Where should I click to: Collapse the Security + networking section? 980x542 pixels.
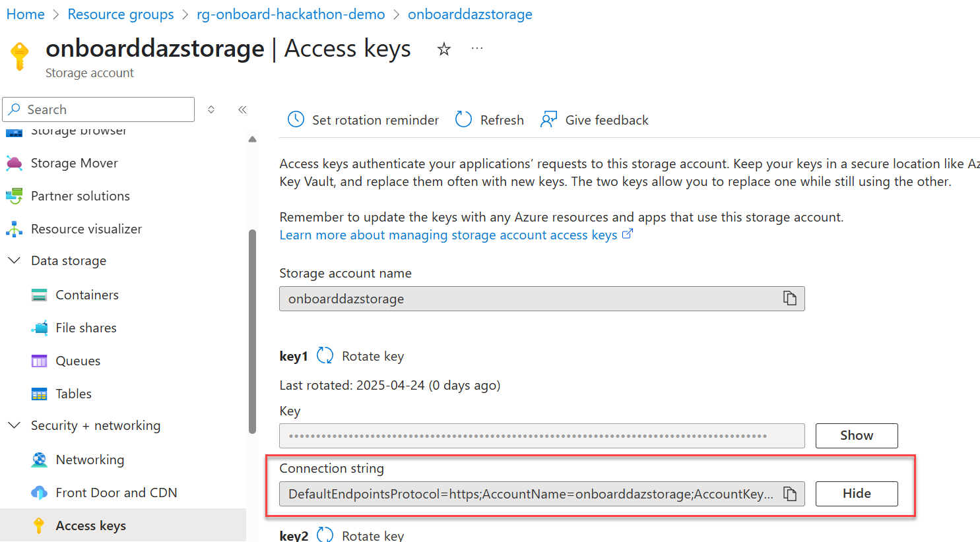(x=14, y=425)
